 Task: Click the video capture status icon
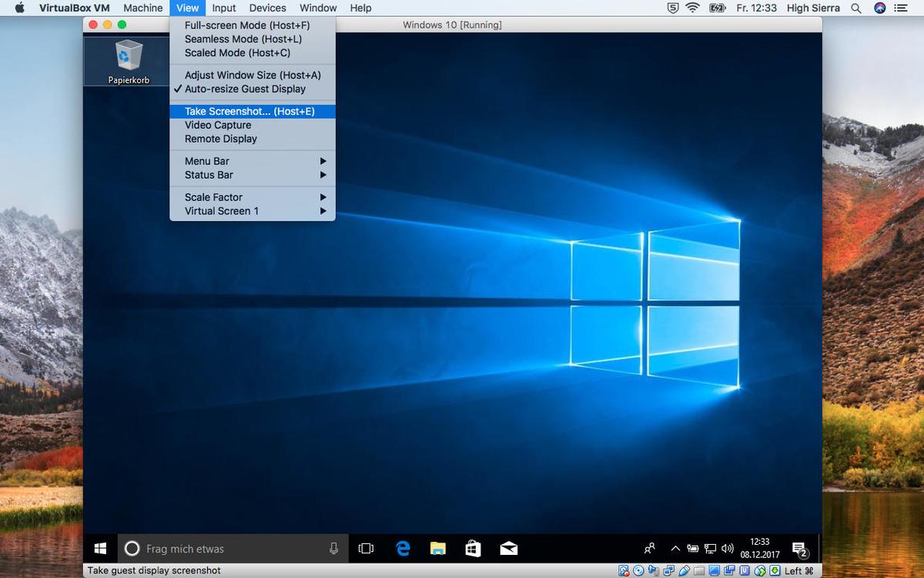click(729, 571)
